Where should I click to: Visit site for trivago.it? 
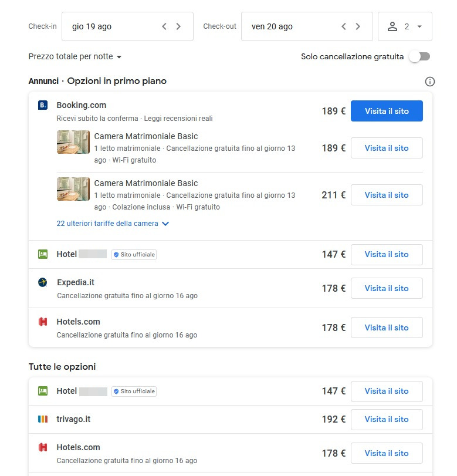click(x=387, y=420)
